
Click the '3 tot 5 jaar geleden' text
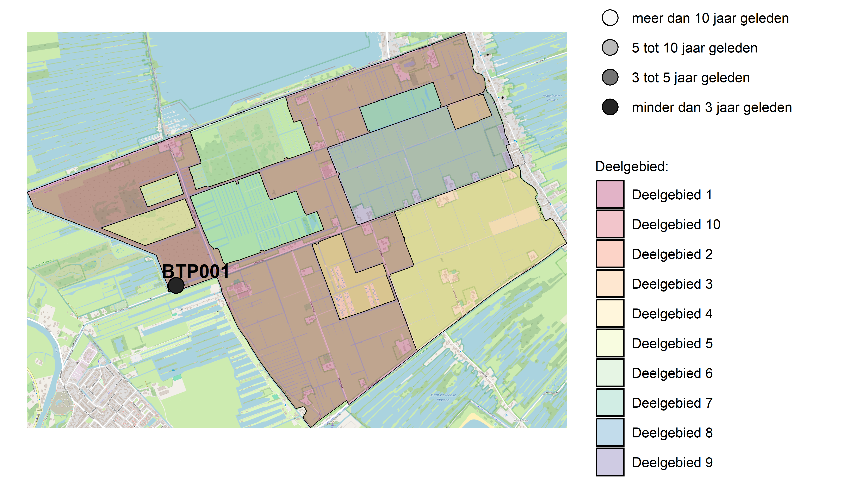click(691, 78)
